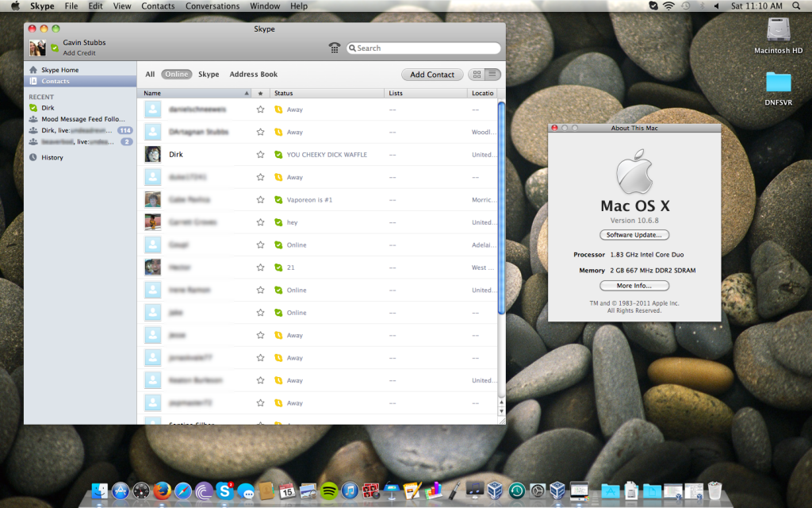Viewport: 812px width, 508px height.
Task: Open iCal calendar from the Dock
Action: (287, 491)
